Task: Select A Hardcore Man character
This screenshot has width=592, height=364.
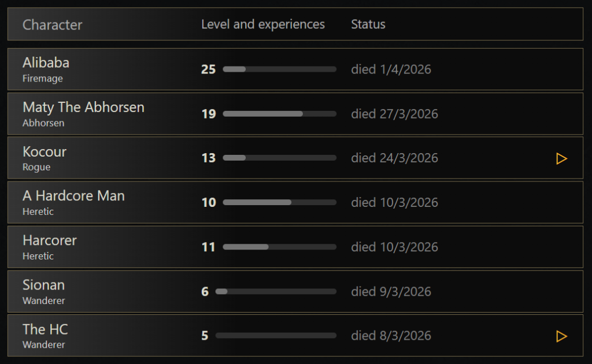Action: click(x=73, y=196)
